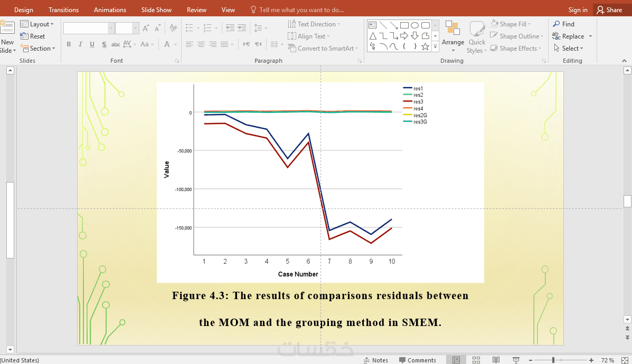
Task: Open the Slide Show tab
Action: (x=156, y=9)
